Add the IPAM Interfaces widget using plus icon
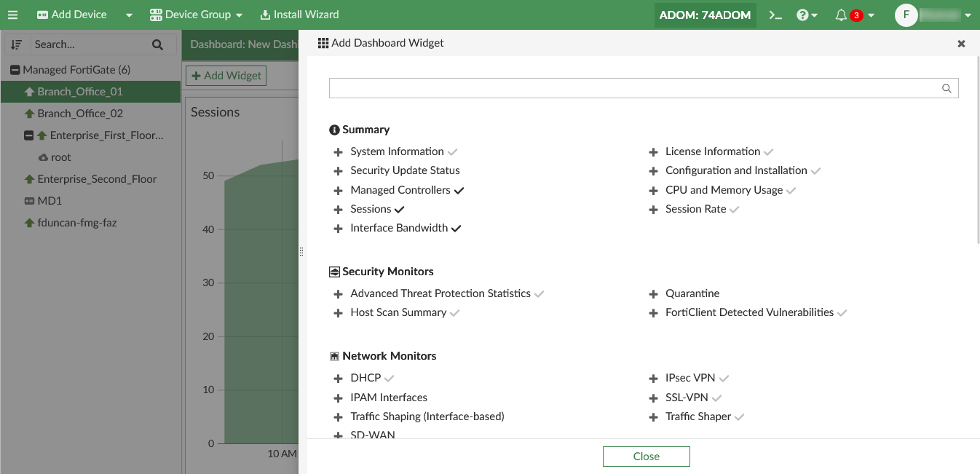980x474 pixels. pyautogui.click(x=338, y=397)
